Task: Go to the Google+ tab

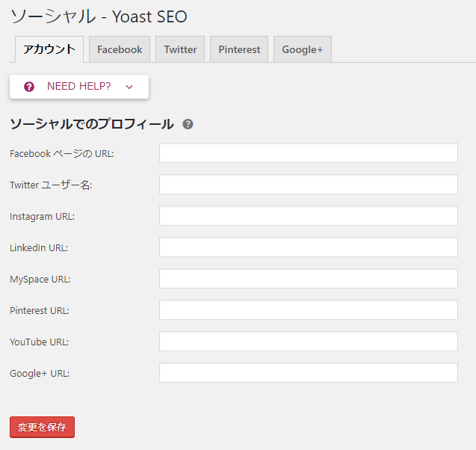Action: point(303,49)
